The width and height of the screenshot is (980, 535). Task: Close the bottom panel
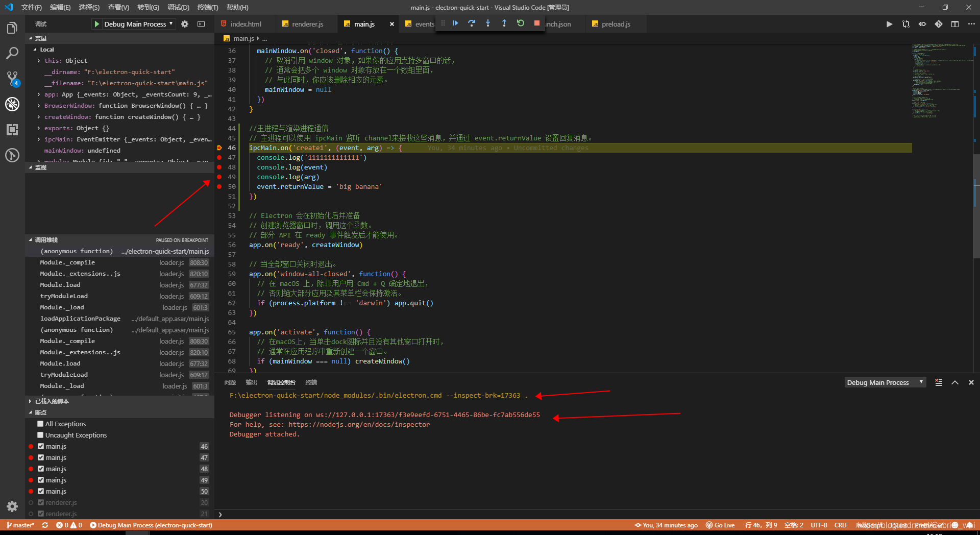[971, 382]
